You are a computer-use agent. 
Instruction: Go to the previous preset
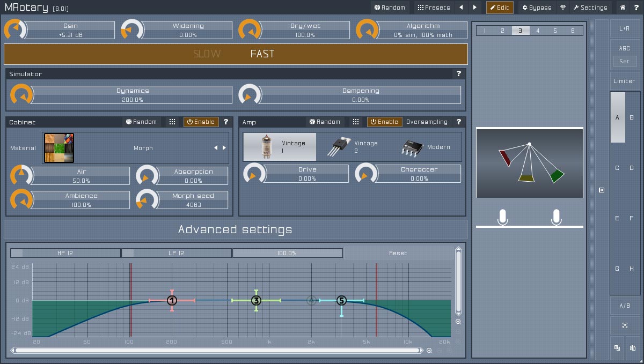pyautogui.click(x=461, y=8)
